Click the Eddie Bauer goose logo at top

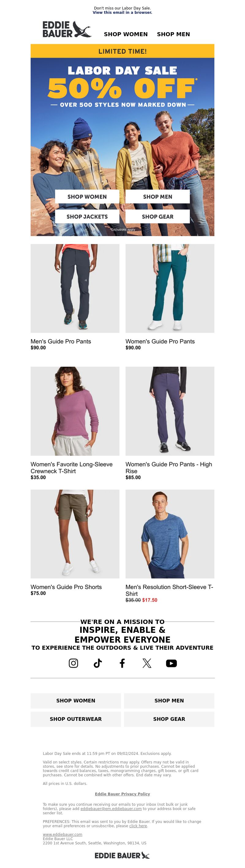[67, 29]
